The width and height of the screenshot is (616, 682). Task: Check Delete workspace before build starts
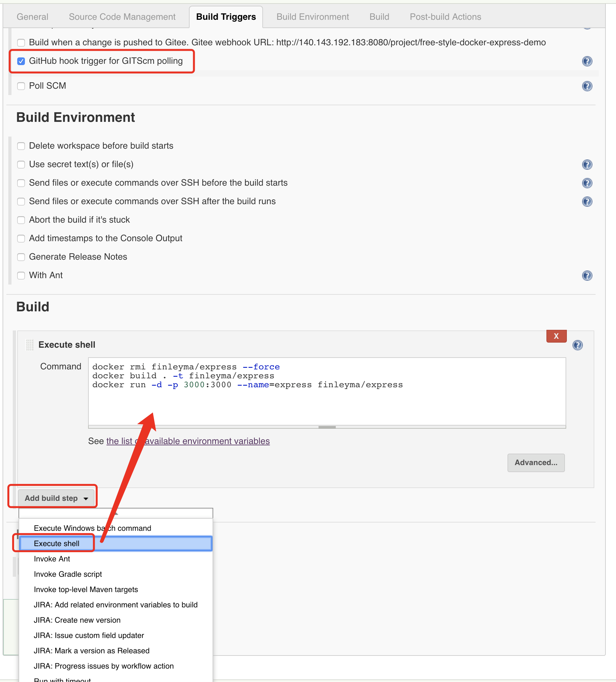point(21,146)
